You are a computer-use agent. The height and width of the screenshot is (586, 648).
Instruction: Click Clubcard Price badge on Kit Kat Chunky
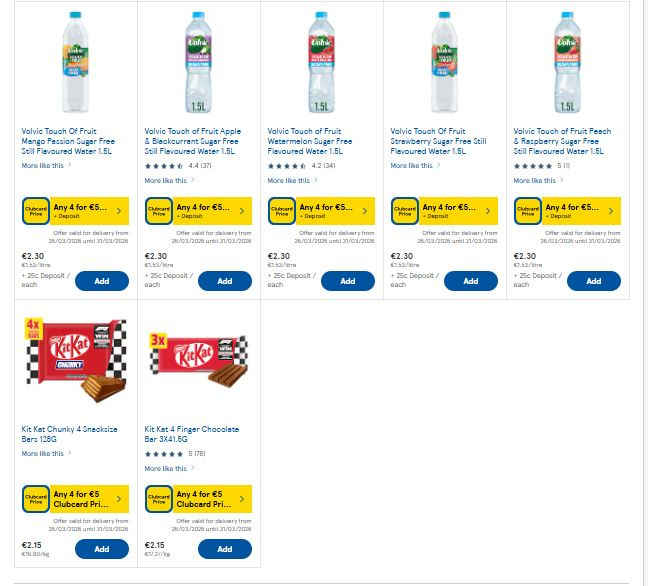(x=36, y=498)
